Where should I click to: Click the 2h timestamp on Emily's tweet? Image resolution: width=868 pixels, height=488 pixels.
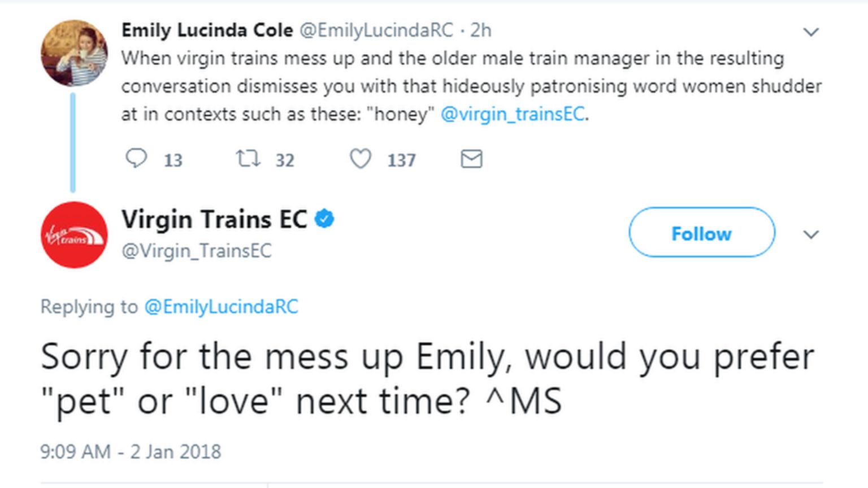[x=481, y=30]
